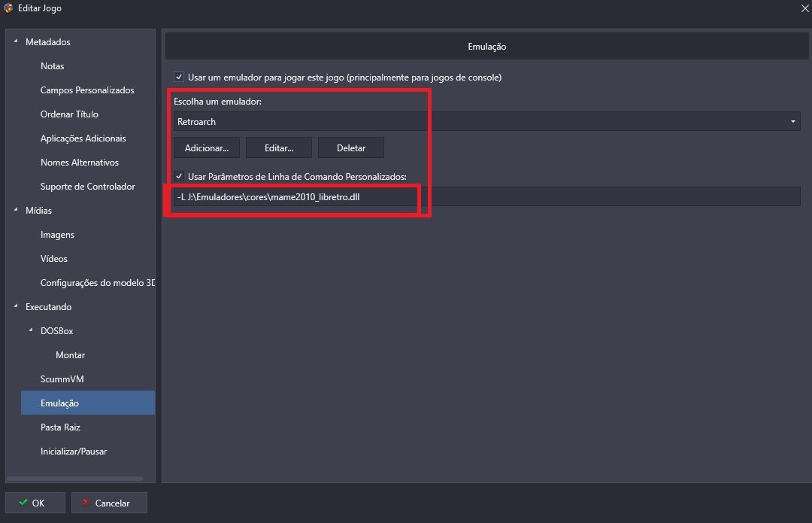Select the Executando item
The width and height of the screenshot is (812, 523).
(x=49, y=307)
